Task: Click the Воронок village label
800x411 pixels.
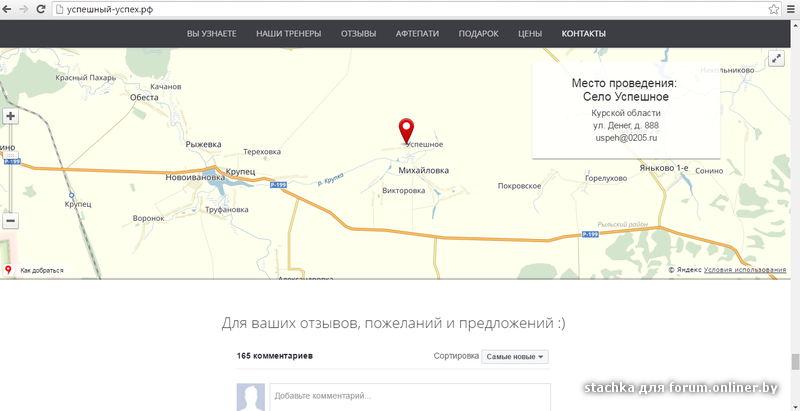Action: pyautogui.click(x=148, y=218)
